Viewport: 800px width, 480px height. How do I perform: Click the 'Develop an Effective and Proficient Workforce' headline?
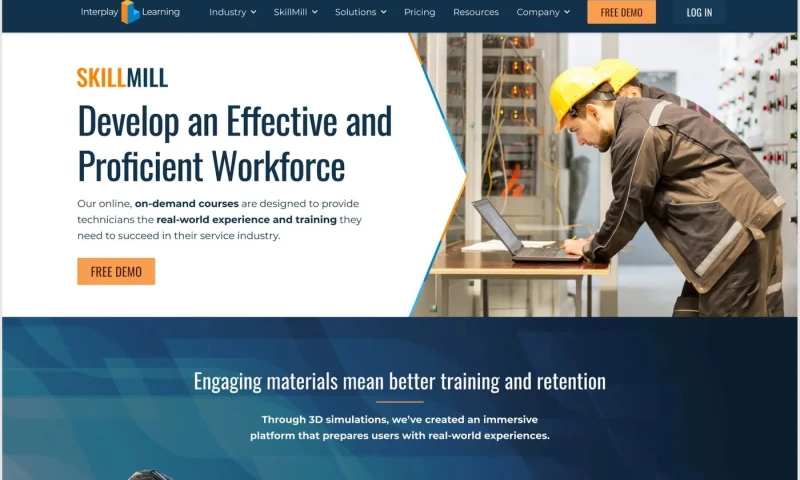[x=235, y=143]
